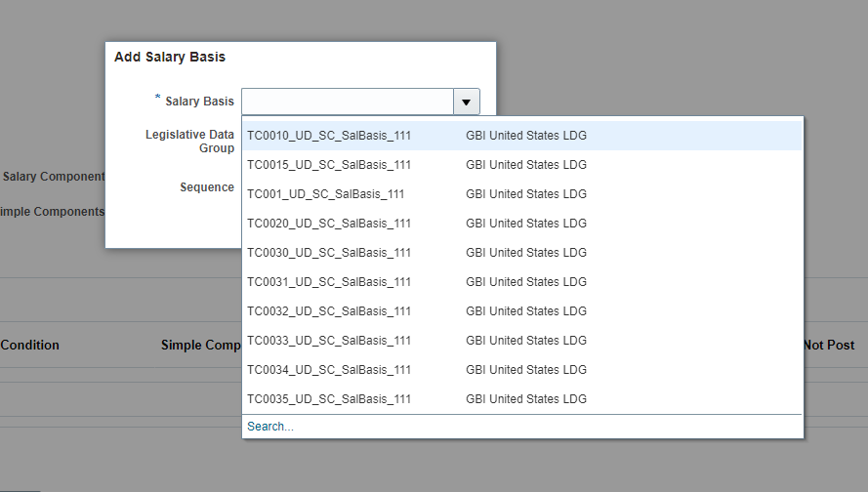Collapse the Salary Basis dropdown arrow
868x492 pixels.
466,102
